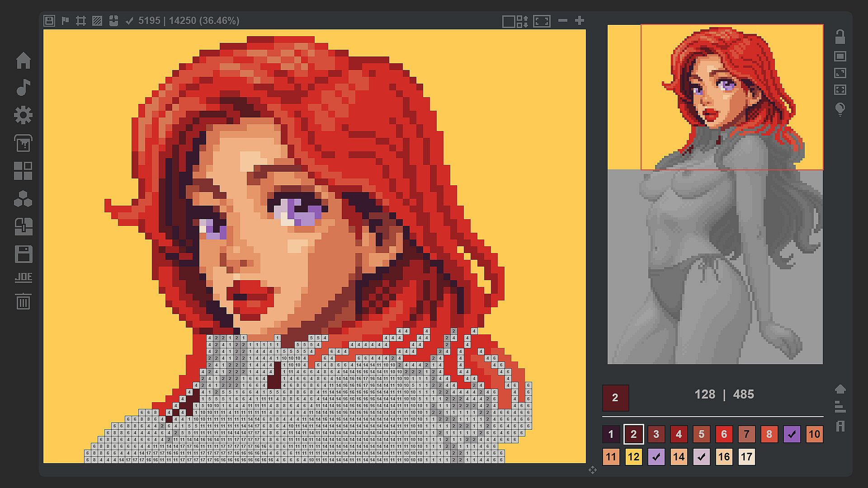Click the JOE sidebar label
This screenshot has width=868, height=488.
[x=23, y=277]
